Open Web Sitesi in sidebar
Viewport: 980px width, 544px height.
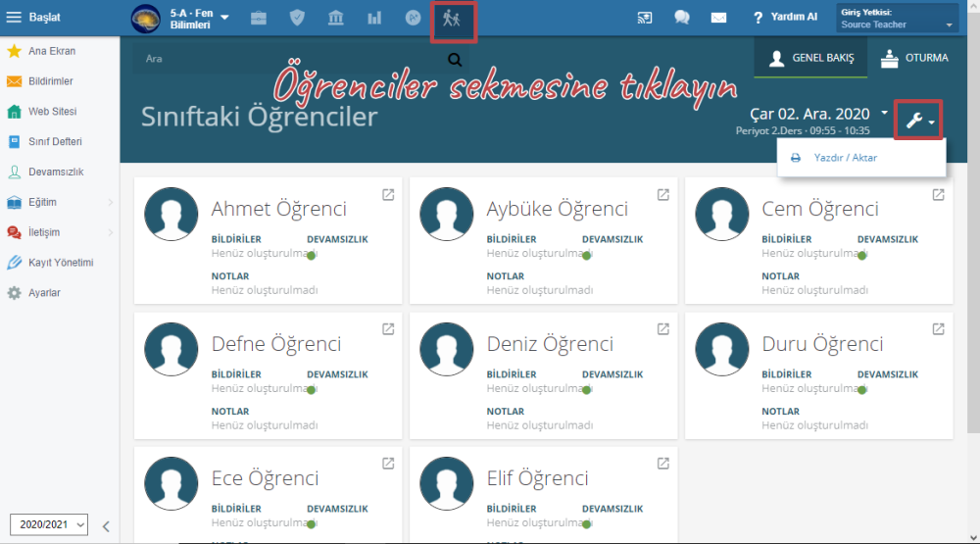(53, 112)
